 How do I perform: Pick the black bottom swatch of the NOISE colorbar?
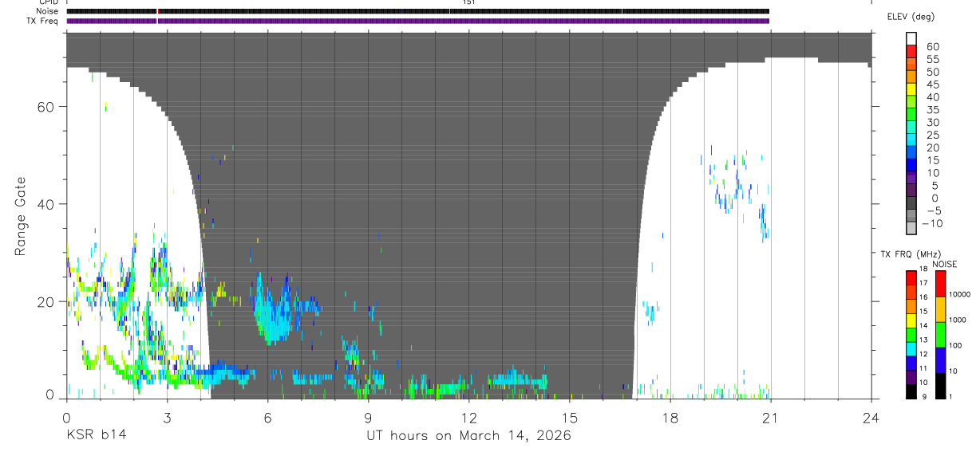940,386
